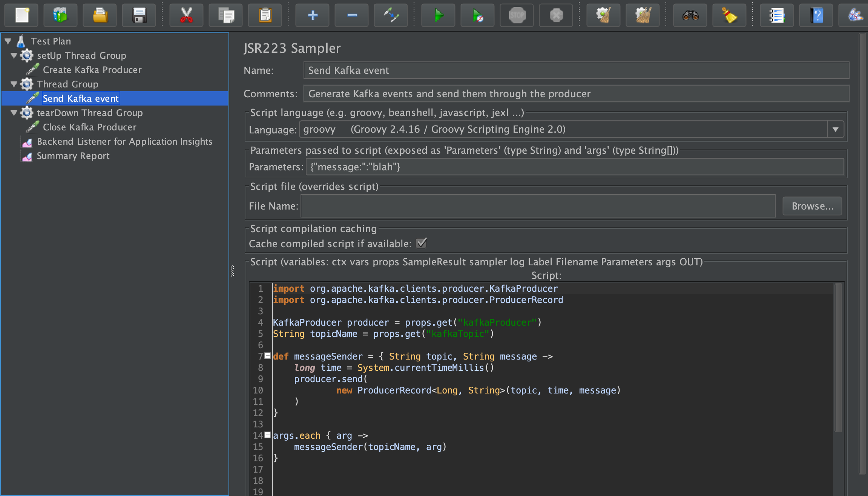Clear all results with the broom icon
Screen dimensions: 868x496
coord(729,15)
